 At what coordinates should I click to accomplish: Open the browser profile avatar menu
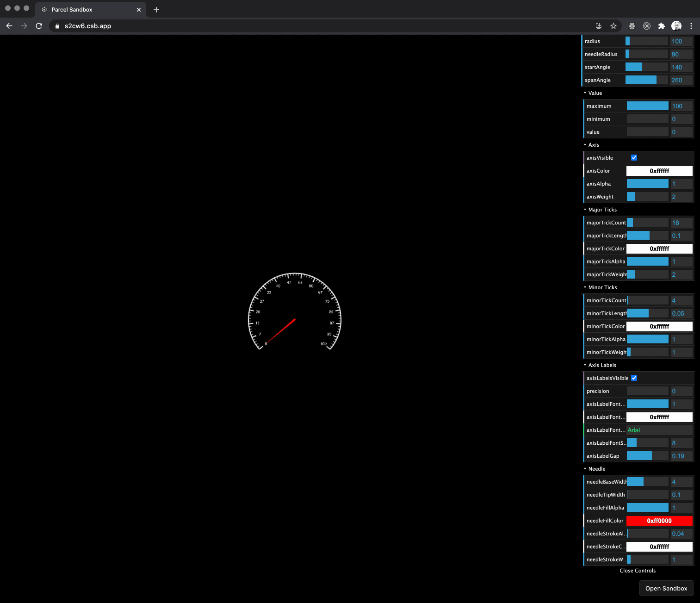pos(676,26)
